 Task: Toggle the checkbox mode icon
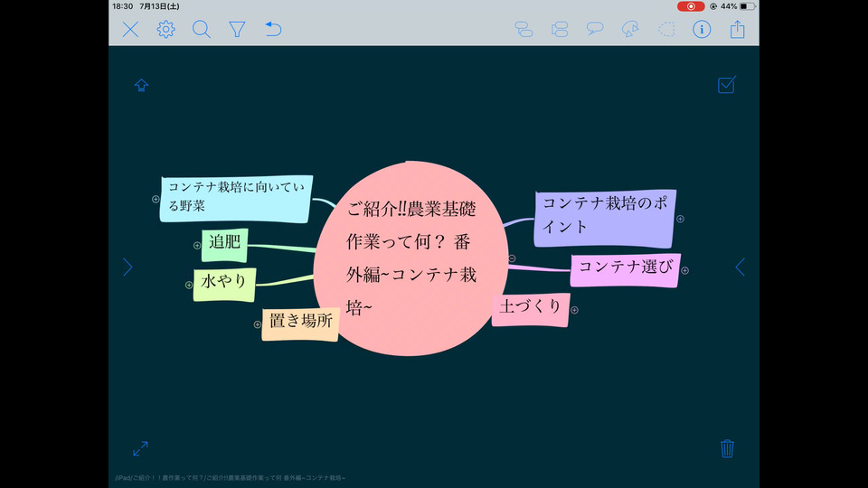tap(726, 85)
